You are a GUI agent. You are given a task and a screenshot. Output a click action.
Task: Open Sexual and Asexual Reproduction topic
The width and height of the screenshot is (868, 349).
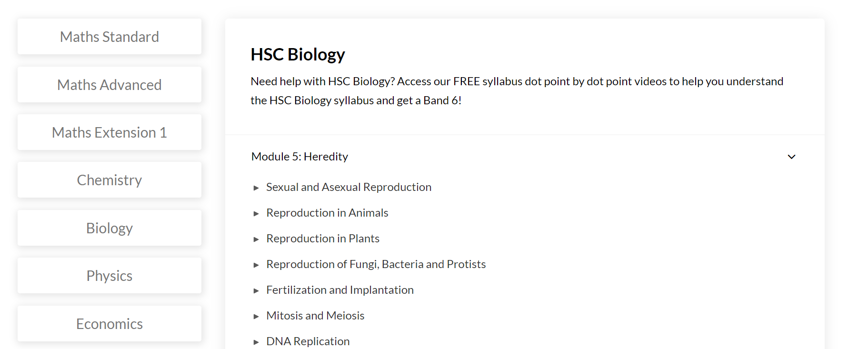(x=349, y=187)
